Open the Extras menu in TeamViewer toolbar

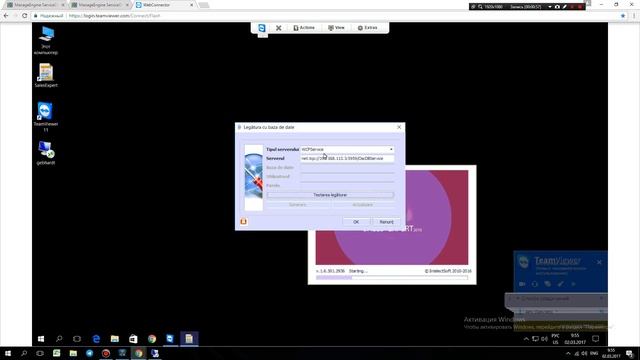367,28
